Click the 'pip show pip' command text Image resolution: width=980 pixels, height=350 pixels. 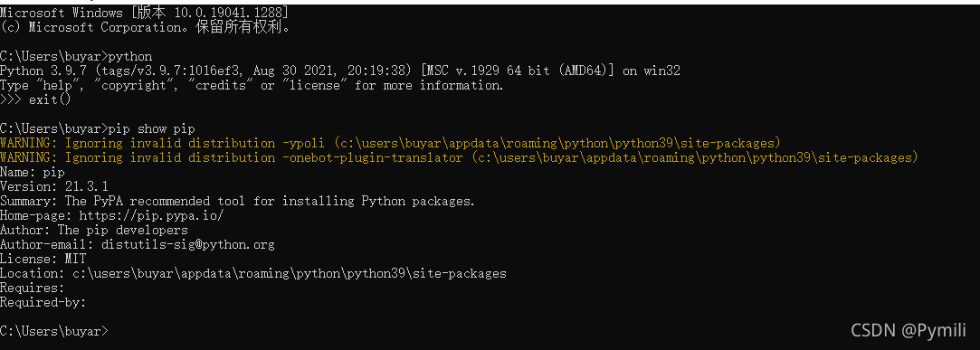[x=152, y=128]
